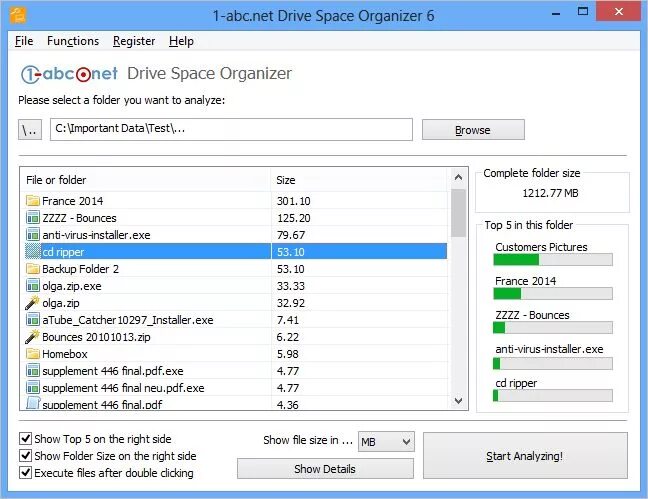
Task: Open the Functions menu
Action: [73, 41]
